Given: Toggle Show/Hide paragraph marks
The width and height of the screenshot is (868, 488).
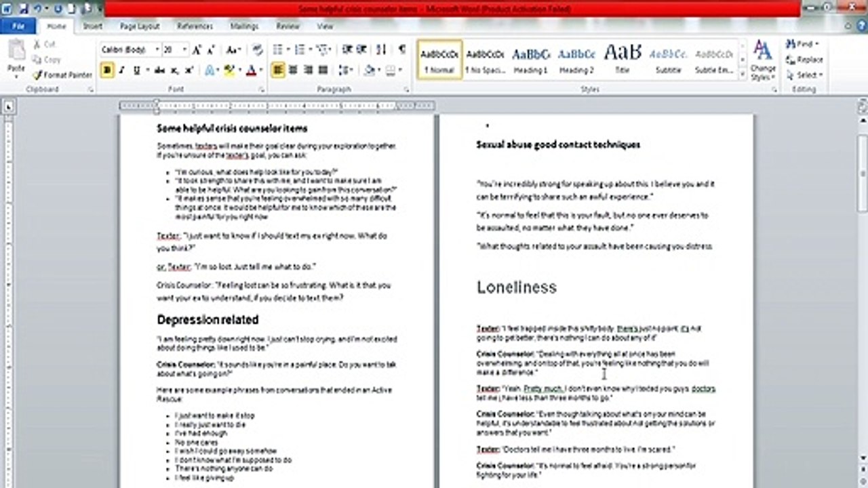Looking at the screenshot, I should [402, 50].
